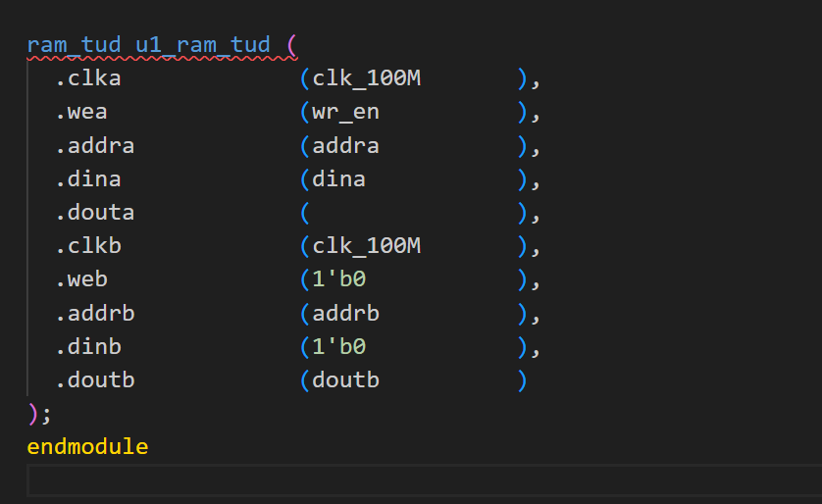Click dina signal inside the parentheses
This screenshot has height=504, width=822.
click(339, 179)
